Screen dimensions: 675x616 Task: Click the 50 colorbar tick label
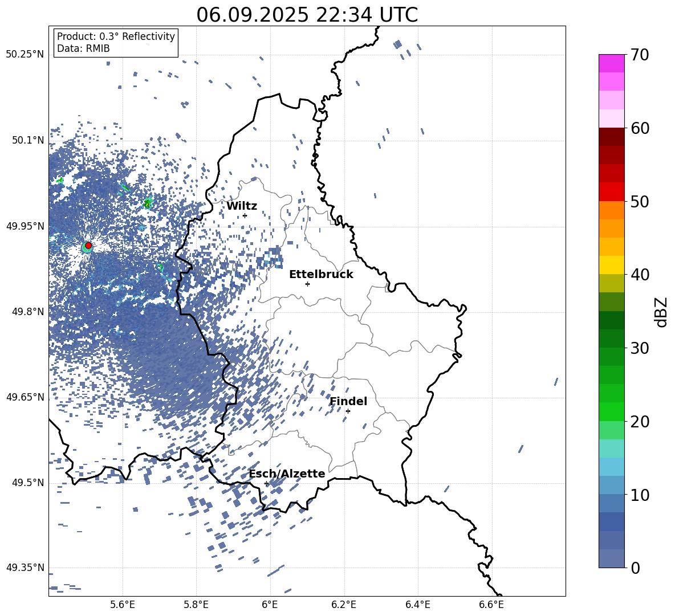point(640,201)
